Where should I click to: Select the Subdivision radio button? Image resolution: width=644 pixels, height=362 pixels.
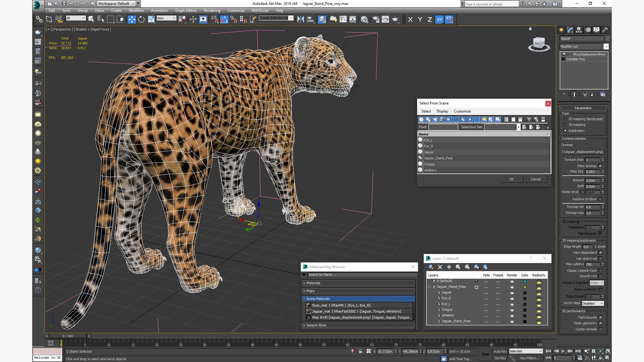[565, 131]
